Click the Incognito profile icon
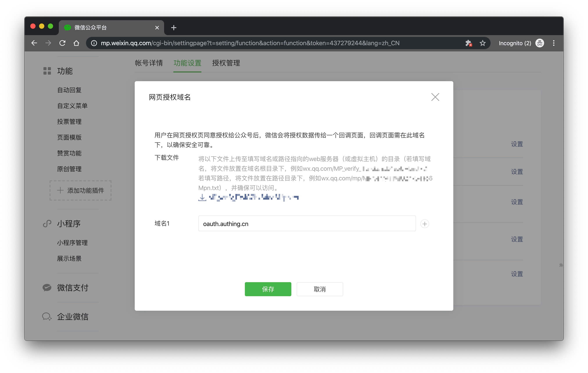588x373 pixels. [x=540, y=43]
